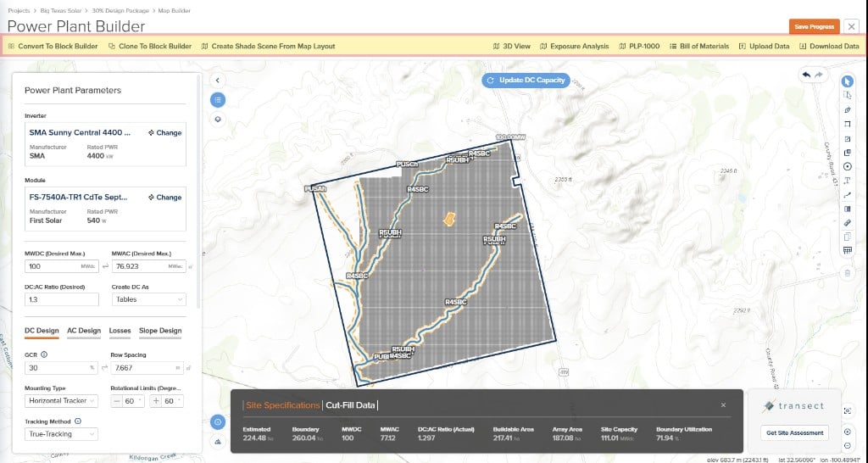
Task: Open the Losses tab
Action: pos(120,332)
